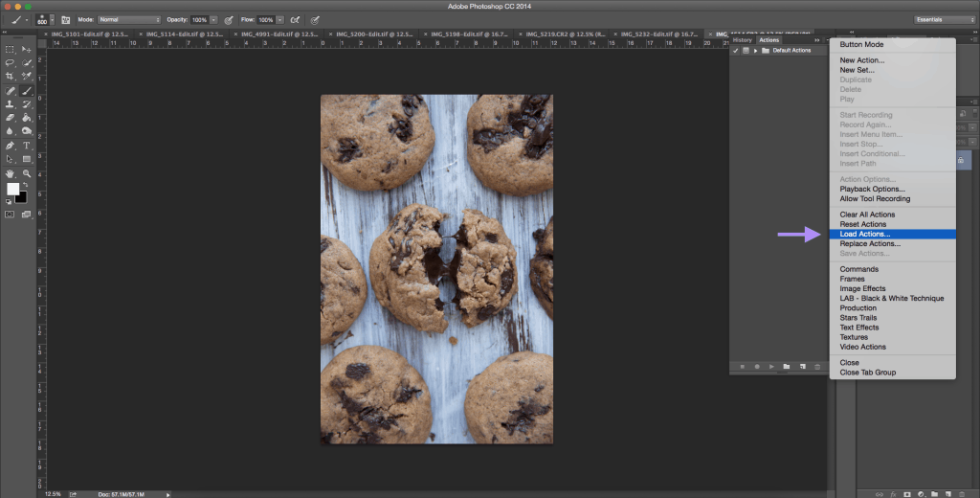980x498 pixels.
Task: Select the Crop tool
Action: pyautogui.click(x=10, y=76)
